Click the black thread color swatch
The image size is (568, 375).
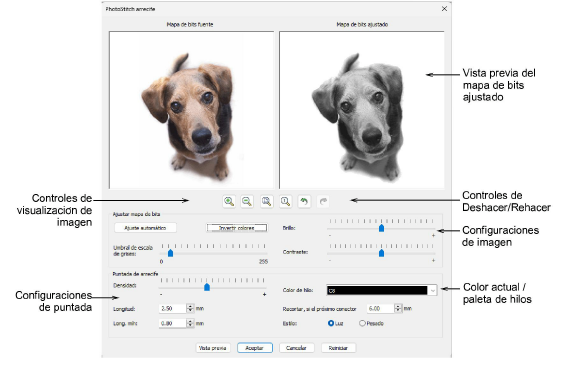[377, 290]
